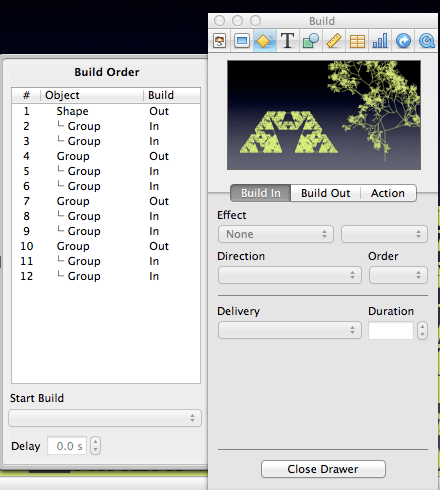Click the Object column header
Image resolution: width=440 pixels, height=490 pixels.
pos(92,95)
